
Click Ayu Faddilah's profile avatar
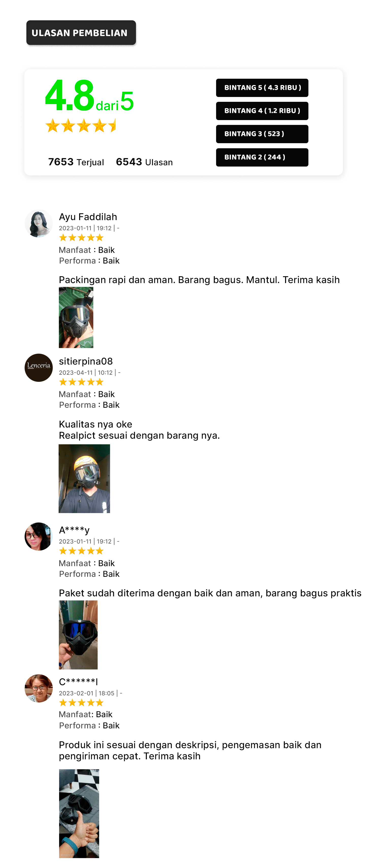38,223
